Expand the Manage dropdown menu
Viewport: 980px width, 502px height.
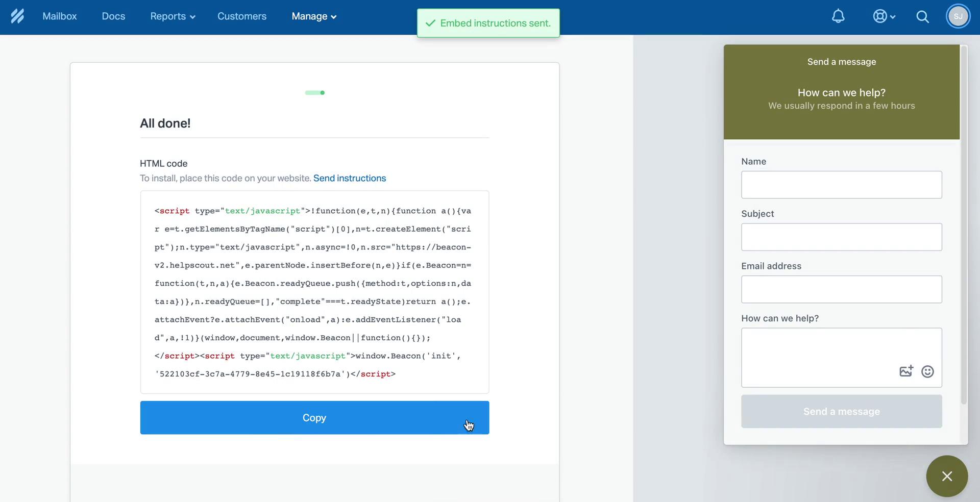(x=314, y=16)
